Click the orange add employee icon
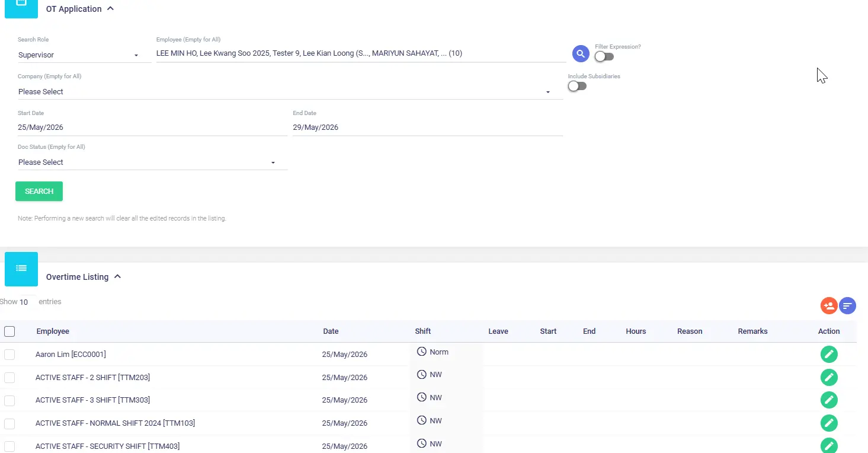The width and height of the screenshot is (868, 453). (829, 306)
